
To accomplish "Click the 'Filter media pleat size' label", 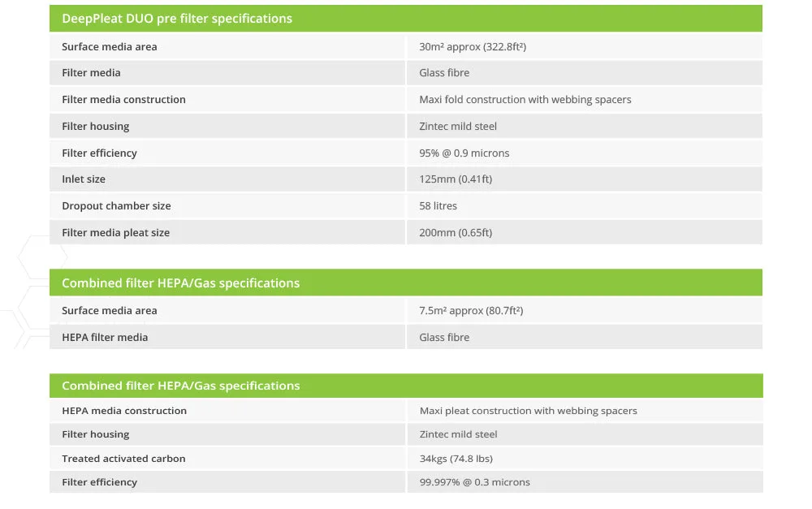I will tap(115, 233).
